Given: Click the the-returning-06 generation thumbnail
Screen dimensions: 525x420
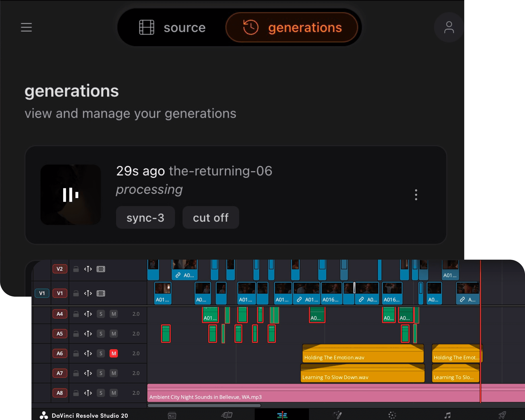Looking at the screenshot, I should [71, 195].
